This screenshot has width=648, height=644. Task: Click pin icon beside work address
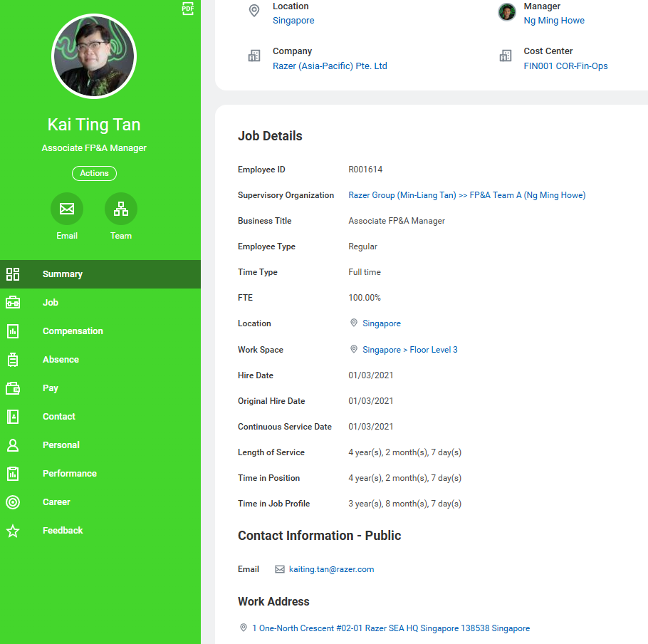(244, 628)
